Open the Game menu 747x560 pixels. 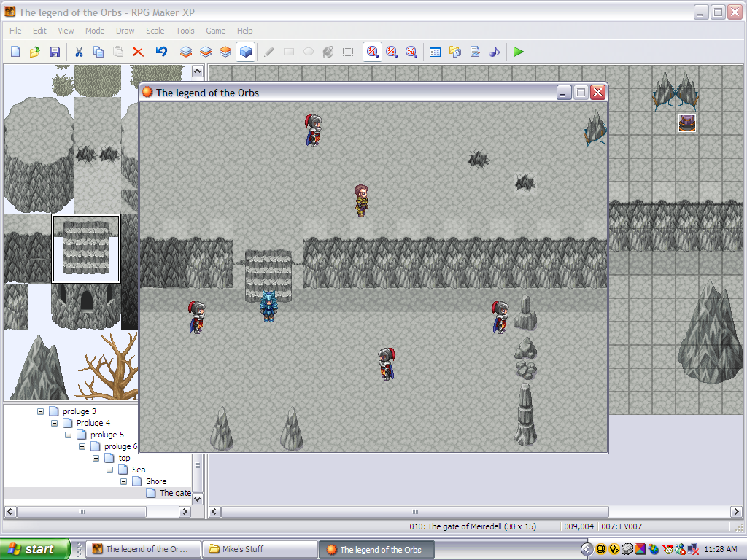click(x=215, y=31)
